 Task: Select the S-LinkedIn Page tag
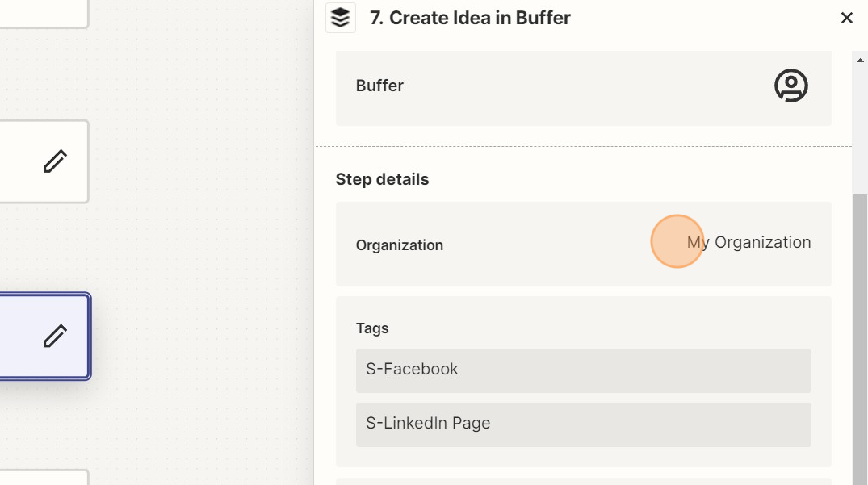tap(583, 424)
